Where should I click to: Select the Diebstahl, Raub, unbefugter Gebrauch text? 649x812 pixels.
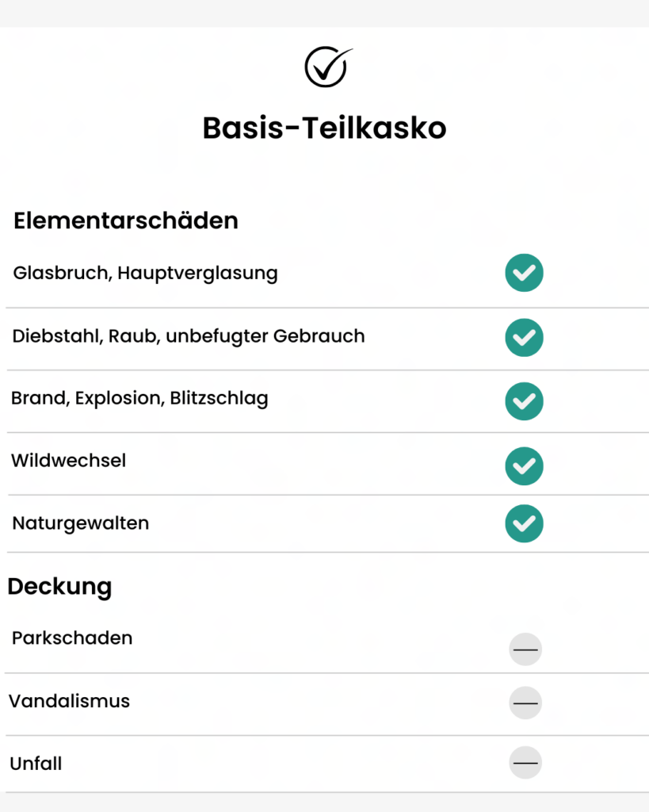(x=189, y=336)
